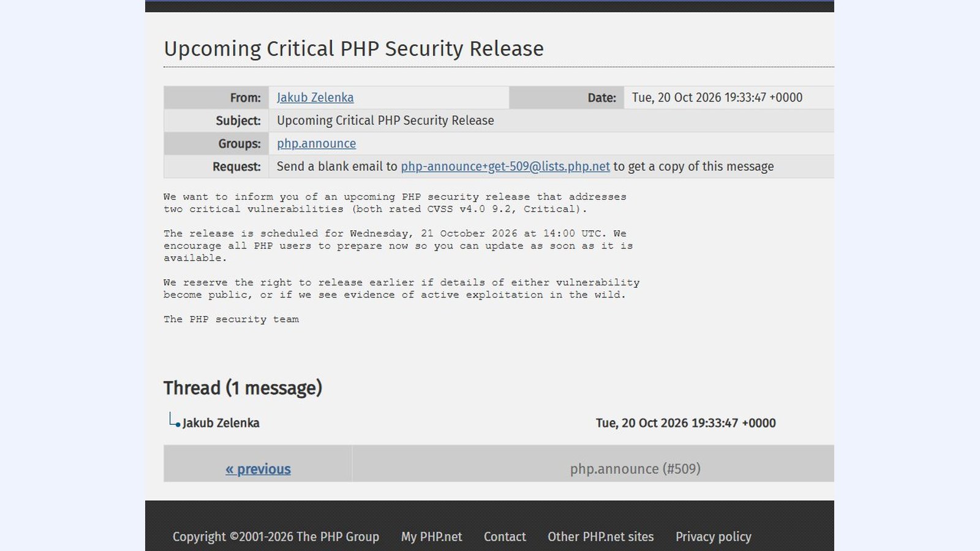Click the paragraph about the scheduled release date
Viewport: 980px width, 551px height.
pyautogui.click(x=398, y=246)
